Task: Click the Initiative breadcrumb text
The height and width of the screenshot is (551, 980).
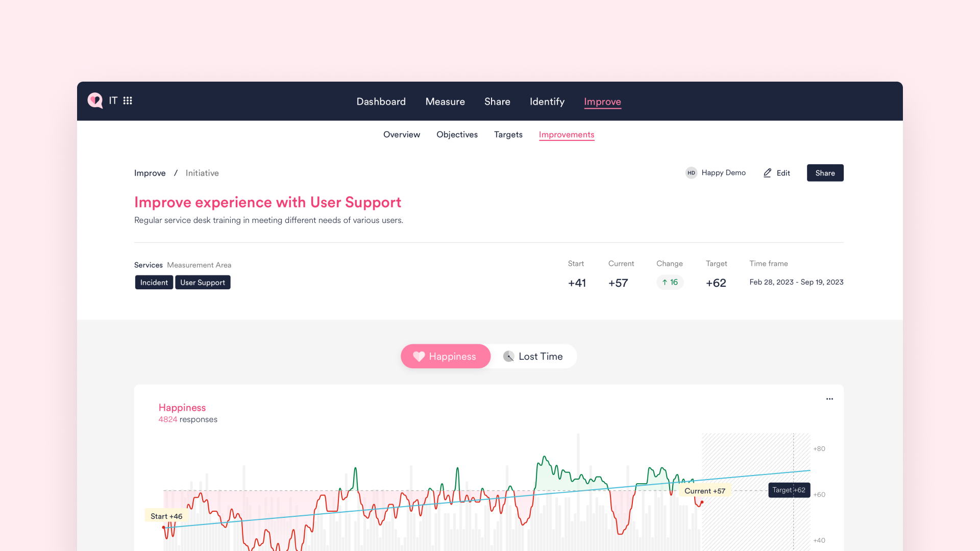Action: 202,173
